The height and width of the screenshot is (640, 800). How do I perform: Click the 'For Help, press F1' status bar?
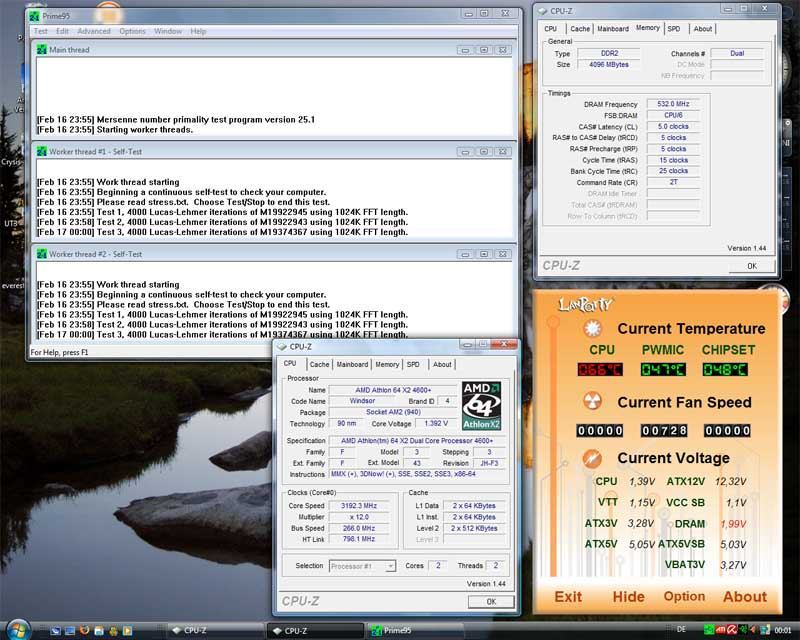[x=59, y=352]
